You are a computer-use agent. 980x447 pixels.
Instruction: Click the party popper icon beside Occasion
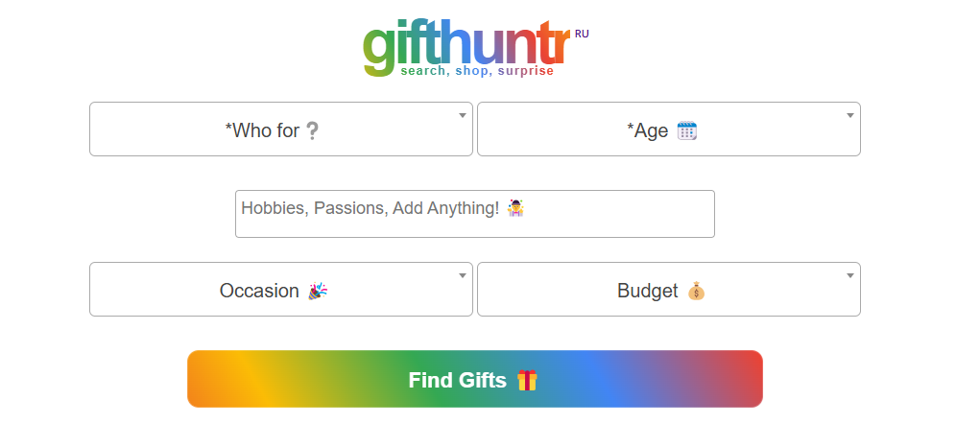tap(318, 291)
